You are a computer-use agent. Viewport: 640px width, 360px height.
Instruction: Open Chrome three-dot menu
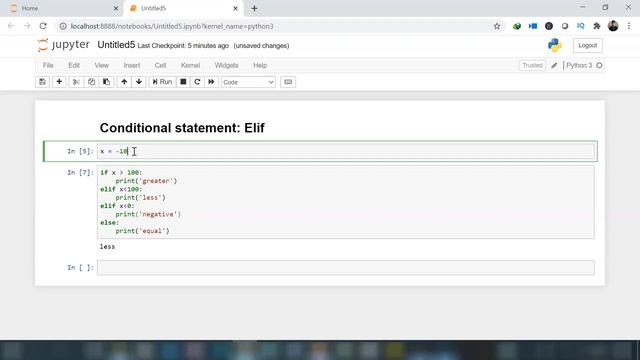tap(629, 26)
